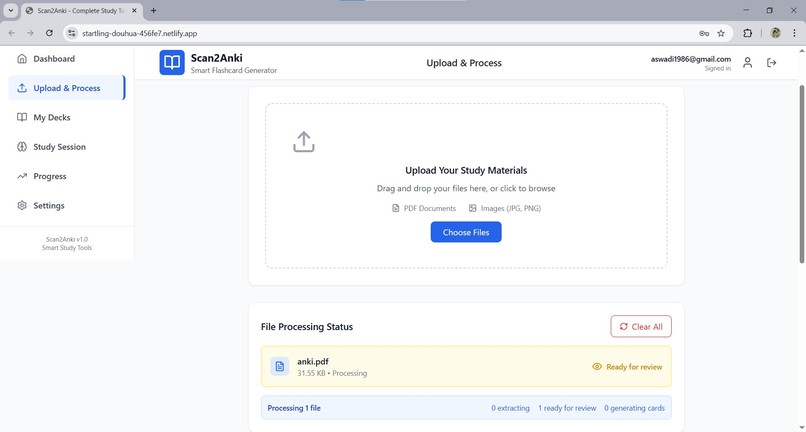Click the anki.pdf document icon

tap(280, 366)
